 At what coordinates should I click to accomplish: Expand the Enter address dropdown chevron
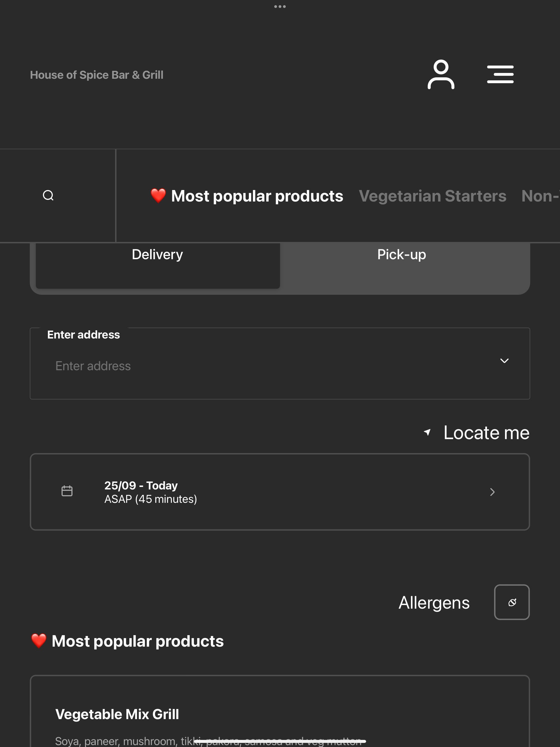click(504, 361)
